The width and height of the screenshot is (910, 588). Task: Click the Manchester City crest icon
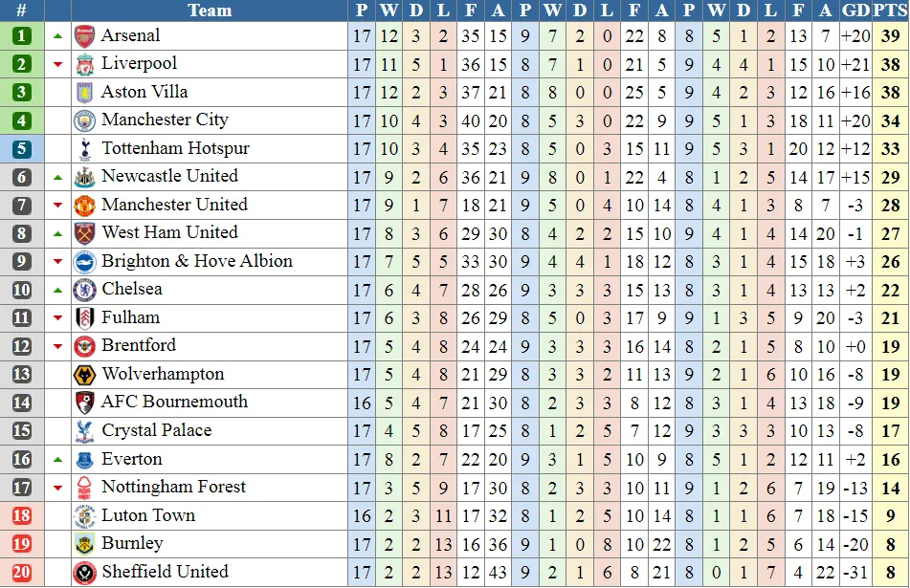(85, 120)
